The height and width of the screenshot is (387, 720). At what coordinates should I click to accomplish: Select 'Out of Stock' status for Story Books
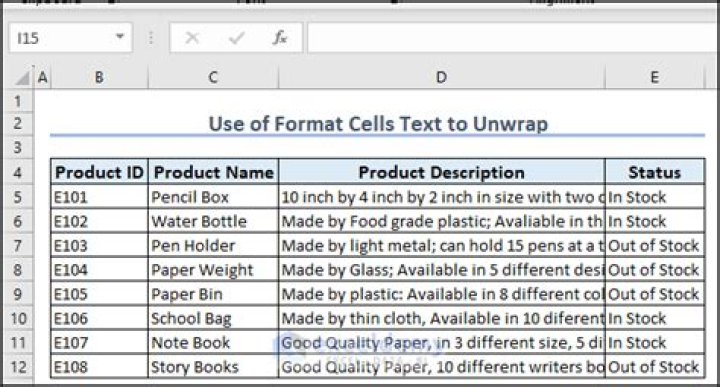[655, 367]
